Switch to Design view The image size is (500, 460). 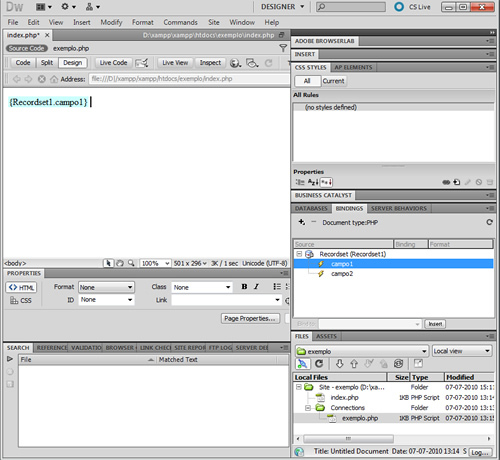coord(73,63)
